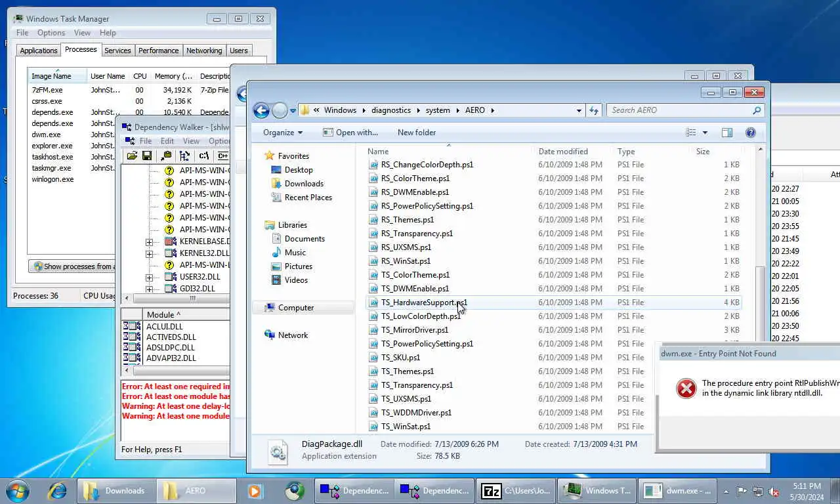Open Dependency Walker Edit menu
The height and width of the screenshot is (504, 840).
[x=167, y=141]
